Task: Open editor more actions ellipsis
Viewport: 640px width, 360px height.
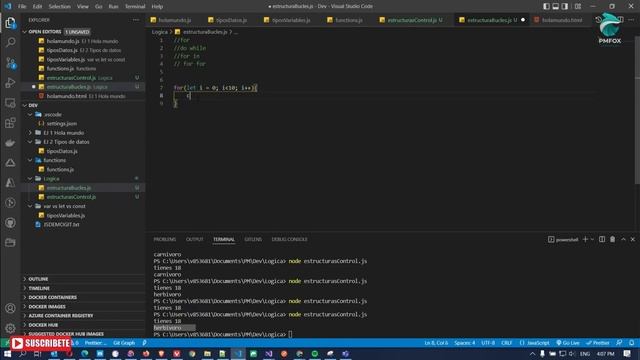Action: pos(631,20)
